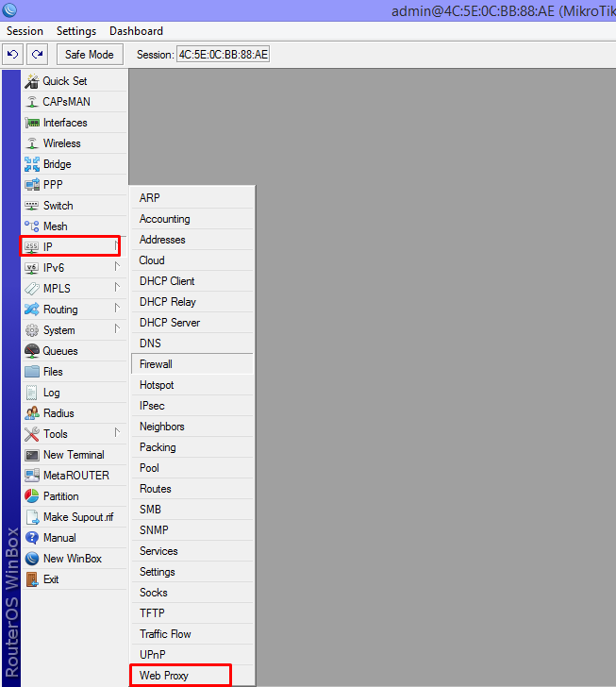Select Socks in IP submenu
This screenshot has height=687, width=616.
tap(192, 593)
